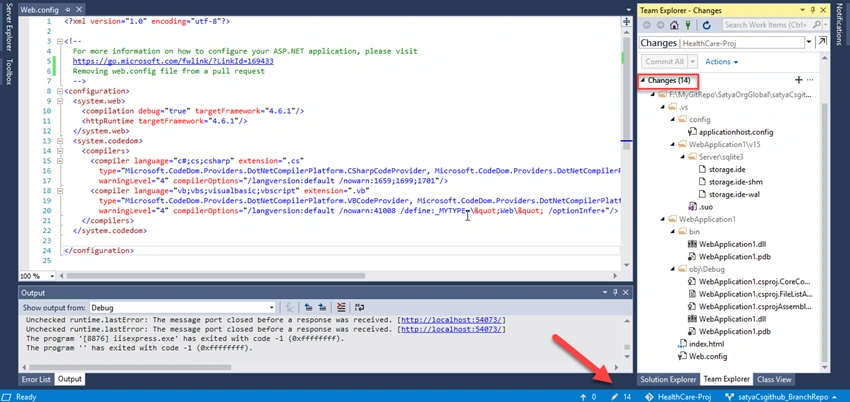
Task: Switch to the Class View tab
Action: [774, 379]
